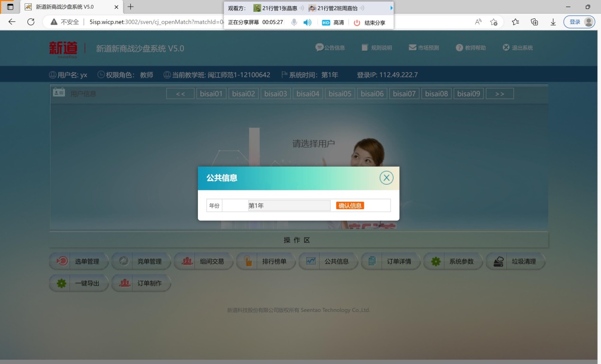This screenshot has width=601, height=364.
Task: Click the 第1年 year field
Action: [x=289, y=205]
